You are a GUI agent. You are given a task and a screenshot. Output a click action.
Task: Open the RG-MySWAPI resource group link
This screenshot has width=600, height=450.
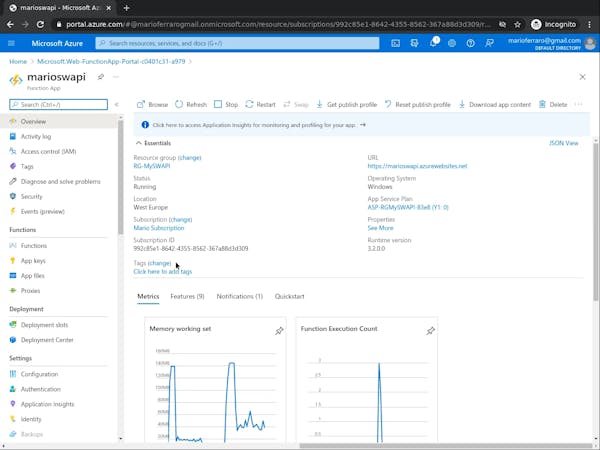[152, 166]
